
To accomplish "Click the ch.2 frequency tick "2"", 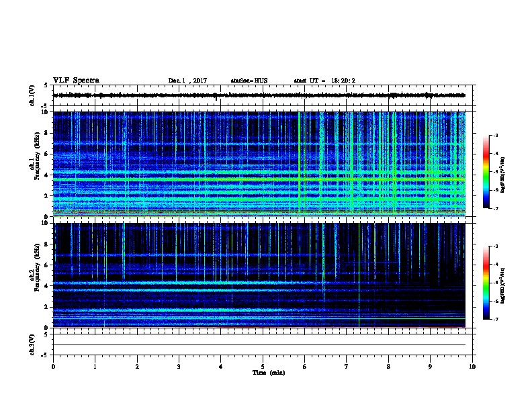I will pyautogui.click(x=47, y=307).
